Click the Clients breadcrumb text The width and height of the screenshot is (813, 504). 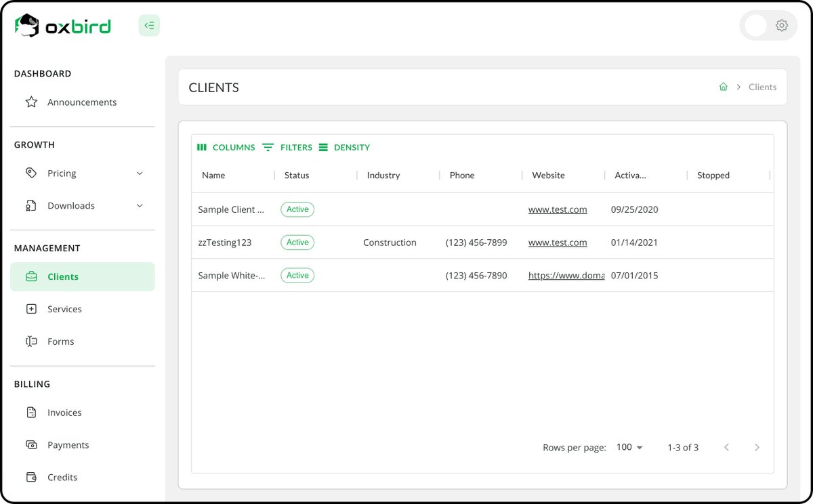click(762, 87)
